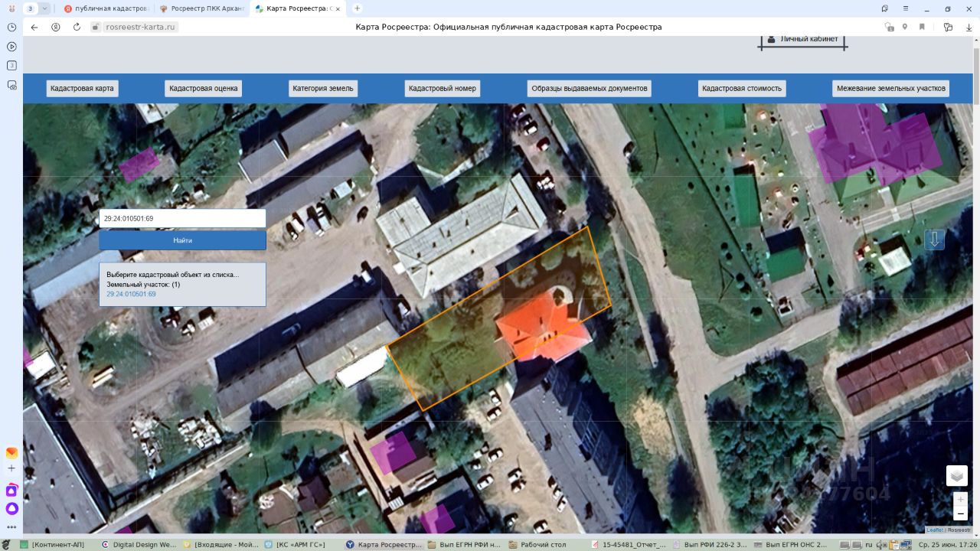
Task: Open Digital Design taskbar item
Action: pyautogui.click(x=139, y=545)
